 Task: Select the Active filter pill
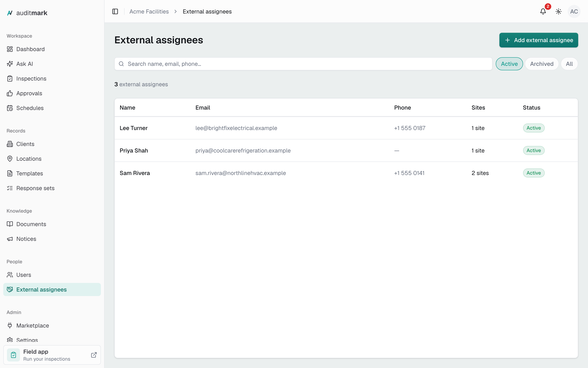pyautogui.click(x=509, y=64)
